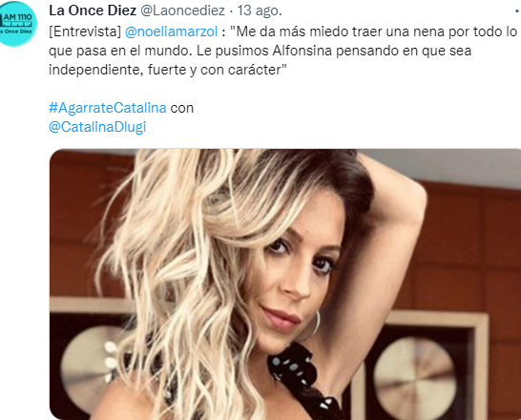Image resolution: width=521 pixels, height=420 pixels.
Task: Open the @Laoncediez handle
Action: pyautogui.click(x=183, y=10)
